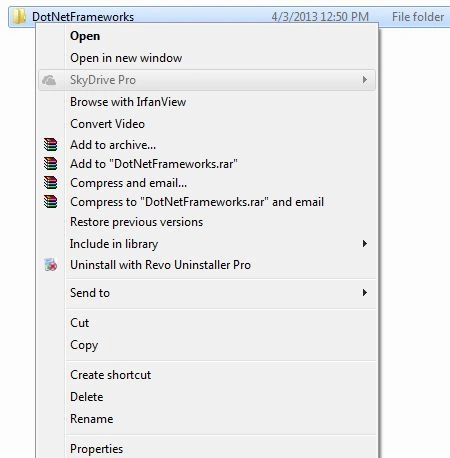The height and width of the screenshot is (458, 450).
Task: Click WinRAR icon beside Compress to rar and email
Action: coord(50,202)
